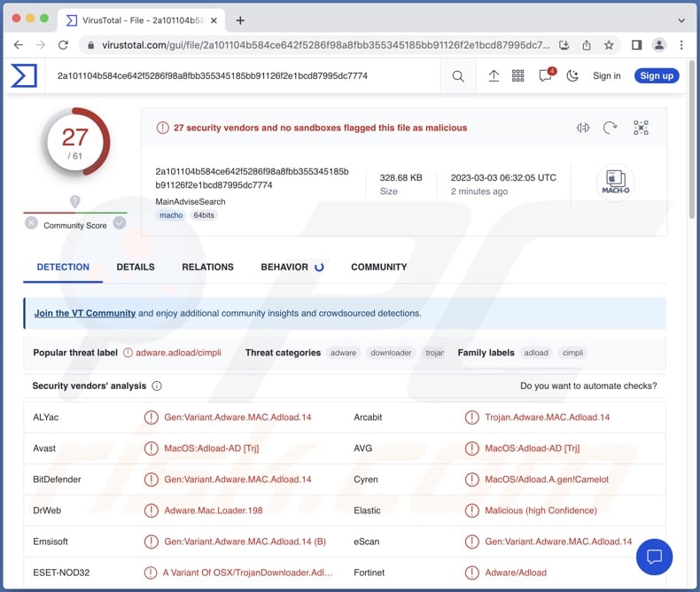This screenshot has height=592, width=700.
Task: Click MacOS:Adload-AD [Trj] in the Avast row
Action: [x=212, y=448]
